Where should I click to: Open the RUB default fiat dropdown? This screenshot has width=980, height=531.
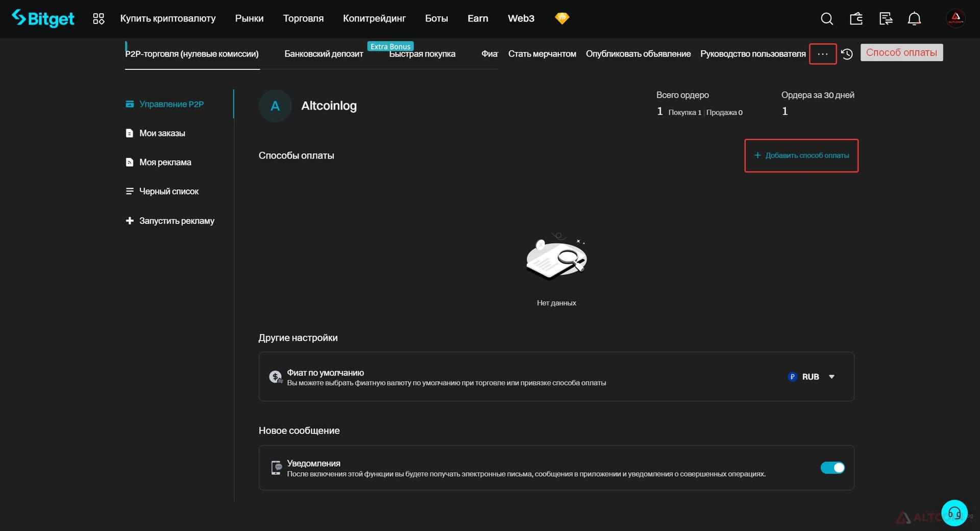pyautogui.click(x=811, y=377)
